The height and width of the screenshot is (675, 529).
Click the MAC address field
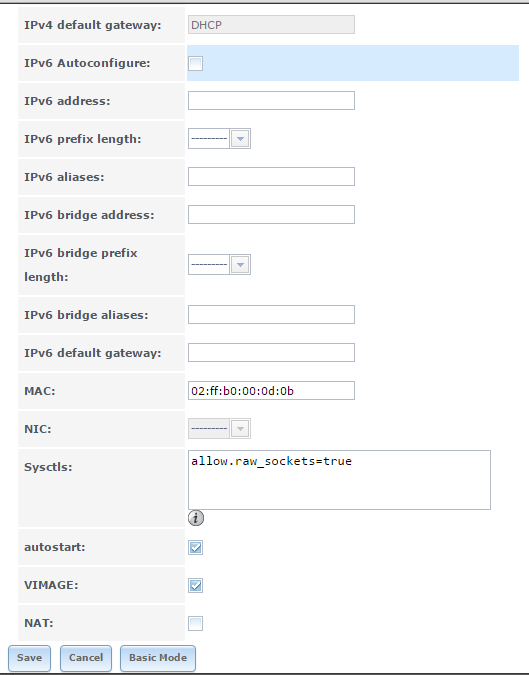[x=271, y=390]
